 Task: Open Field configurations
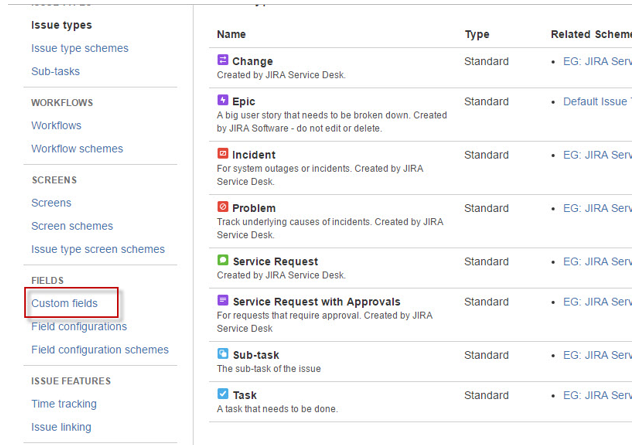click(79, 327)
